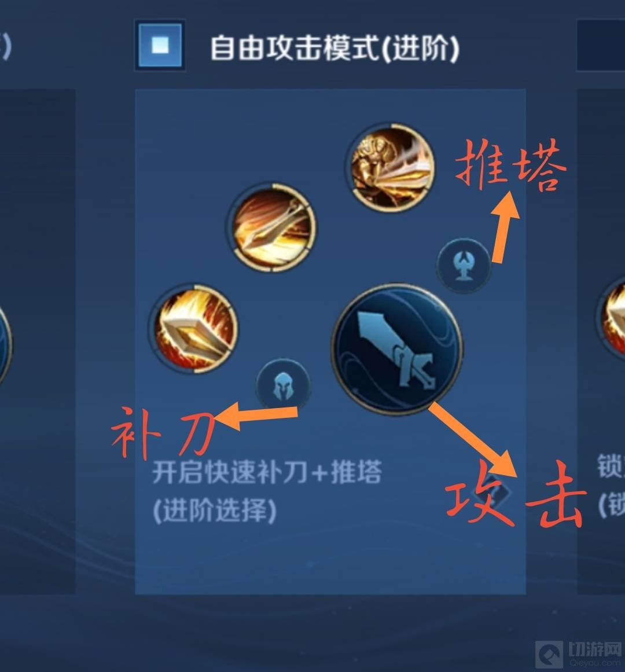Select the left neighboring attack mode panel
Viewport: 625px width, 672px height.
coord(38,341)
